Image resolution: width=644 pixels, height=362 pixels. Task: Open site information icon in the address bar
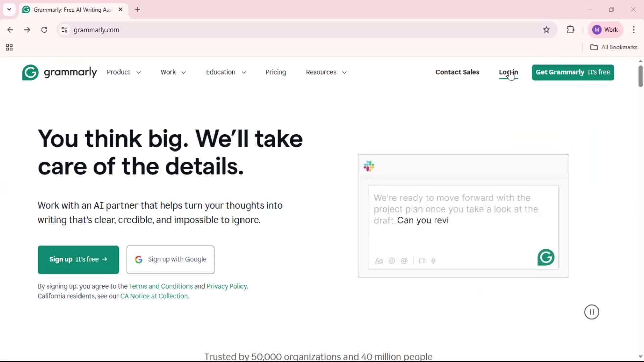(64, 30)
